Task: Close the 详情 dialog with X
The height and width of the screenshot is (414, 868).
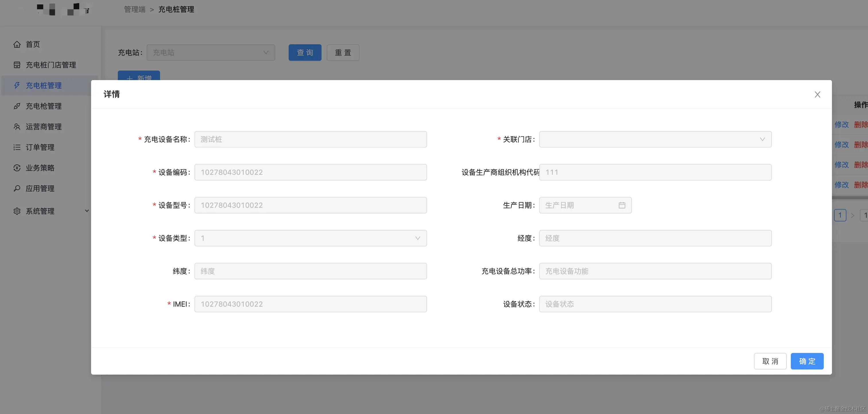Action: pyautogui.click(x=817, y=95)
